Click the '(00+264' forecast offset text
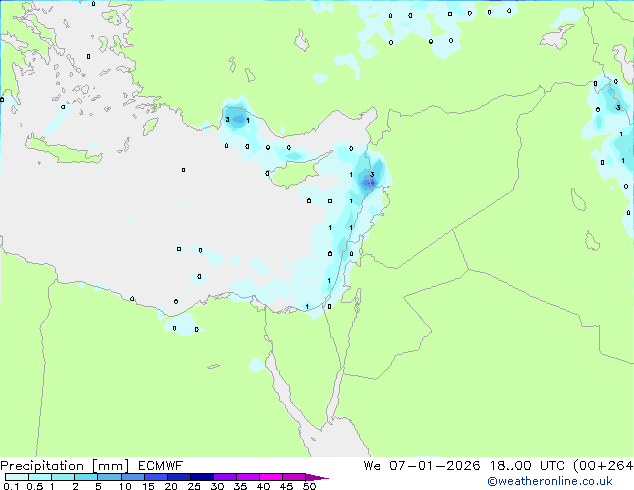Viewport: 634px width, 490px height. pyautogui.click(x=603, y=466)
